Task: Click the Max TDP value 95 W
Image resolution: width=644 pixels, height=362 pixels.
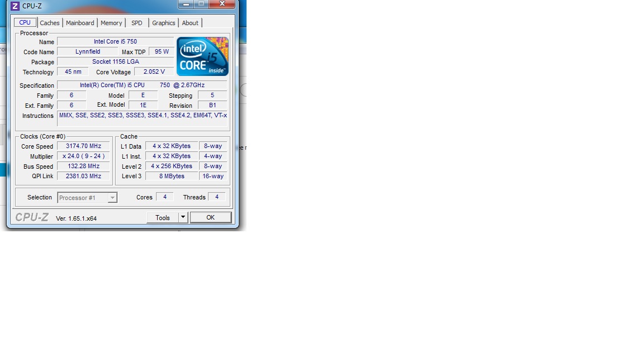Action: click(162, 52)
